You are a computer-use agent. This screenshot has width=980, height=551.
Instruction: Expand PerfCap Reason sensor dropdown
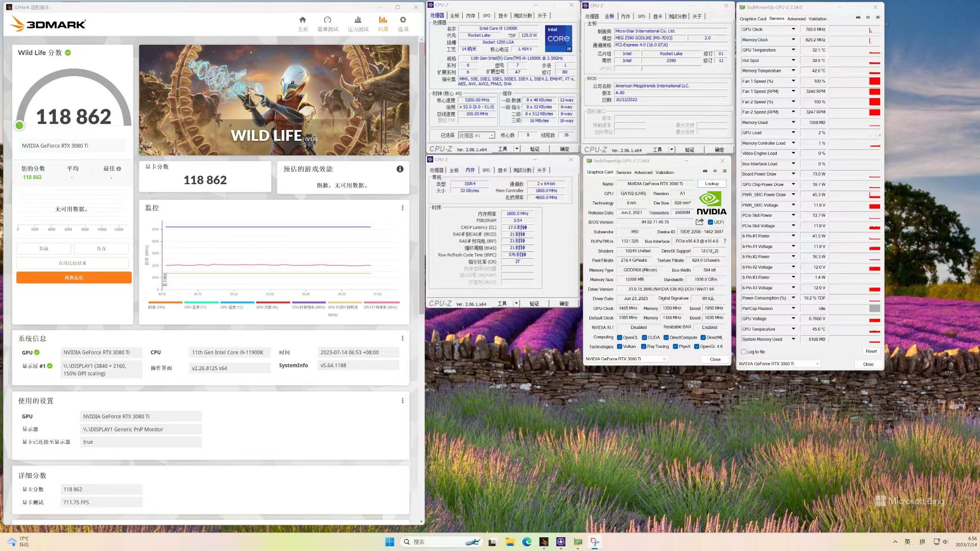coord(793,308)
